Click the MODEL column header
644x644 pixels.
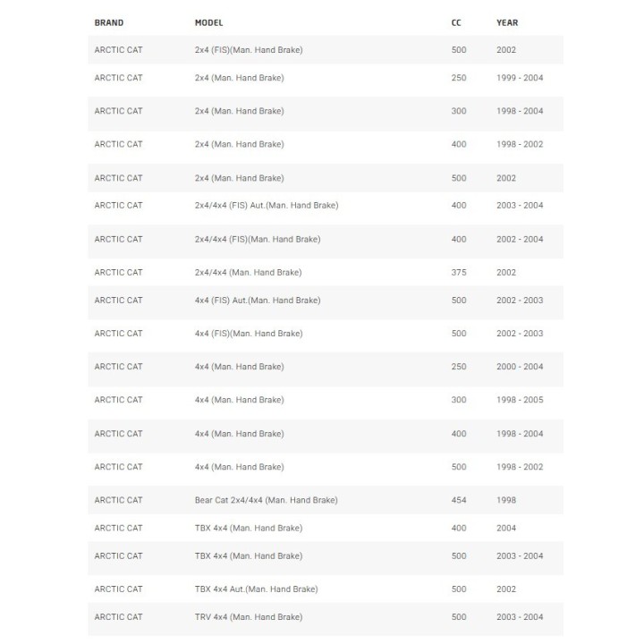(x=208, y=22)
